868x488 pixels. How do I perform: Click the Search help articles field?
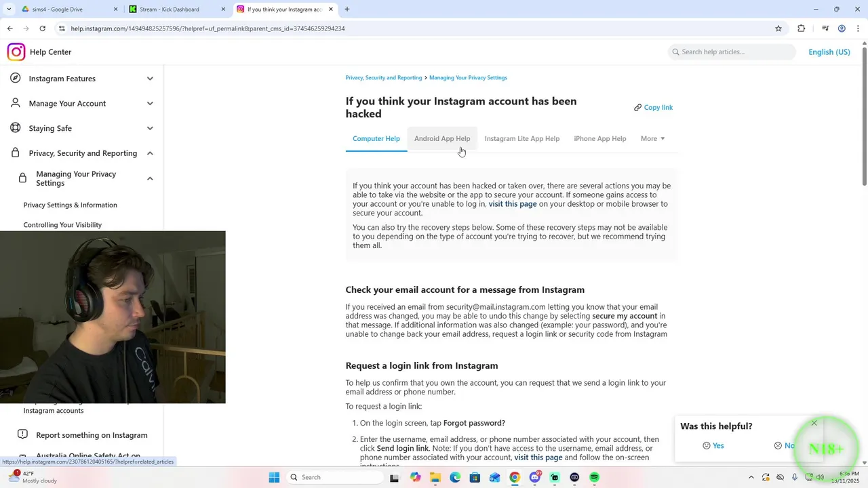tap(732, 52)
